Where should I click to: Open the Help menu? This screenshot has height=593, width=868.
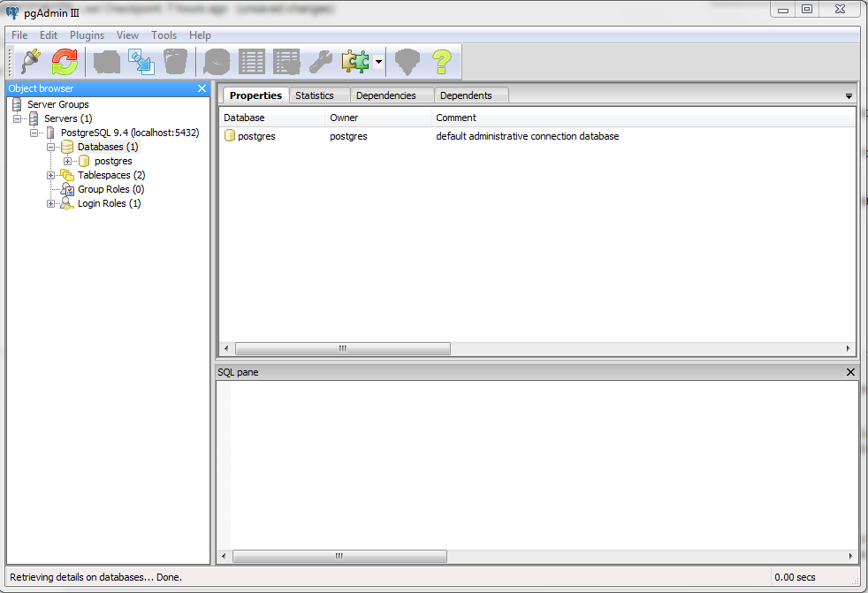(x=200, y=34)
